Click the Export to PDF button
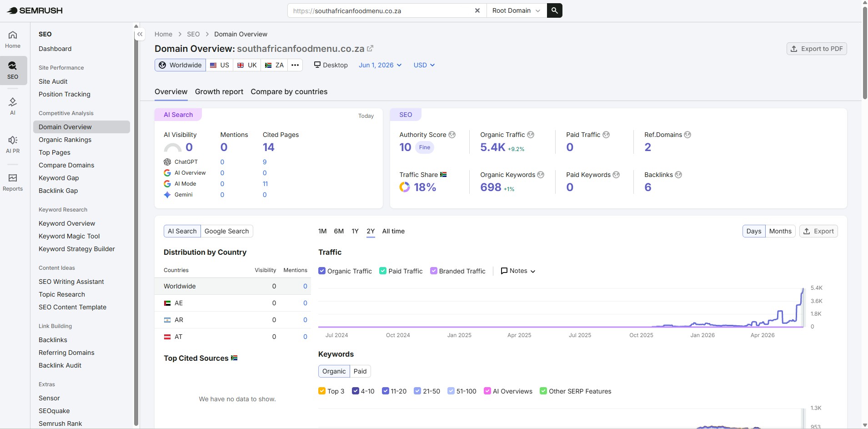Screen dimensions: 868x429 (x=817, y=49)
